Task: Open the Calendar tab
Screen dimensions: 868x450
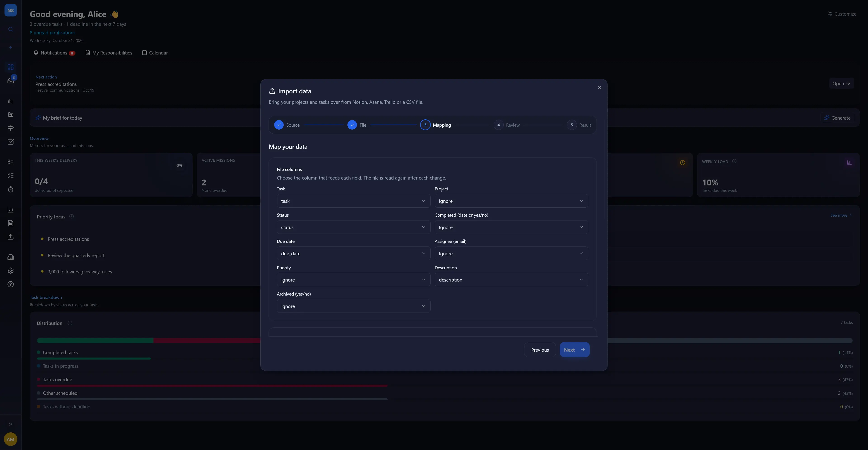Action: [155, 53]
